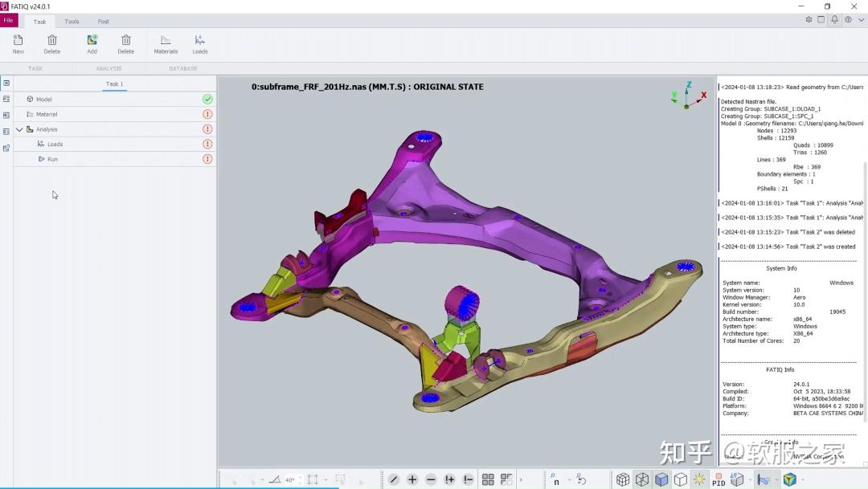Click the Task 1 tab header
The height and width of the screenshot is (489, 868).
(115, 84)
